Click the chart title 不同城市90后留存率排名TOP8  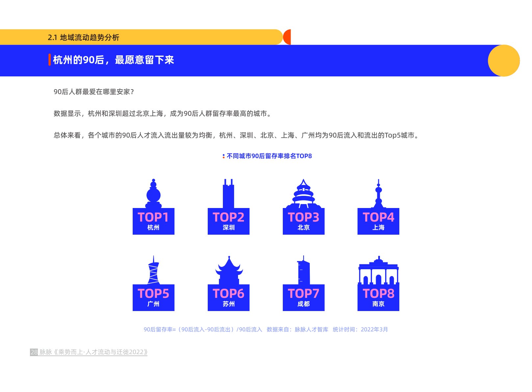coord(269,156)
